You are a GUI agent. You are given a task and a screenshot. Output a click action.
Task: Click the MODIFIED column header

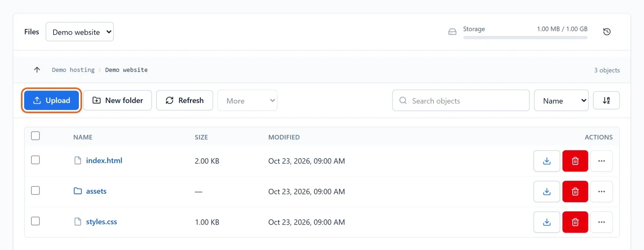pos(284,137)
